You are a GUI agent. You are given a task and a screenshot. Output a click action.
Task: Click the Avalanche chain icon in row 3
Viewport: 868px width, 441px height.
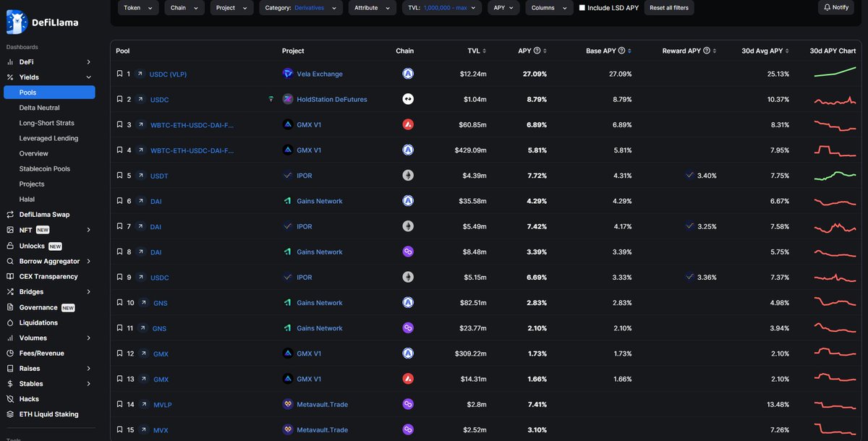pos(407,124)
